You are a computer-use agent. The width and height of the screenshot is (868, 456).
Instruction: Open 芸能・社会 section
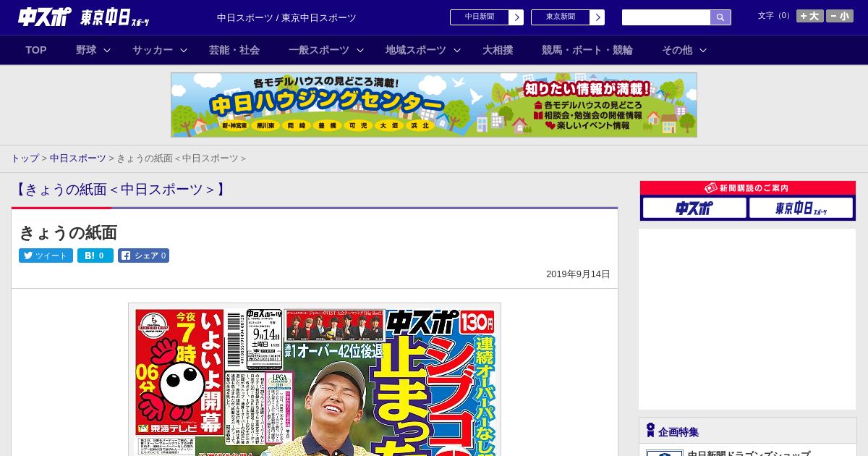pos(234,50)
